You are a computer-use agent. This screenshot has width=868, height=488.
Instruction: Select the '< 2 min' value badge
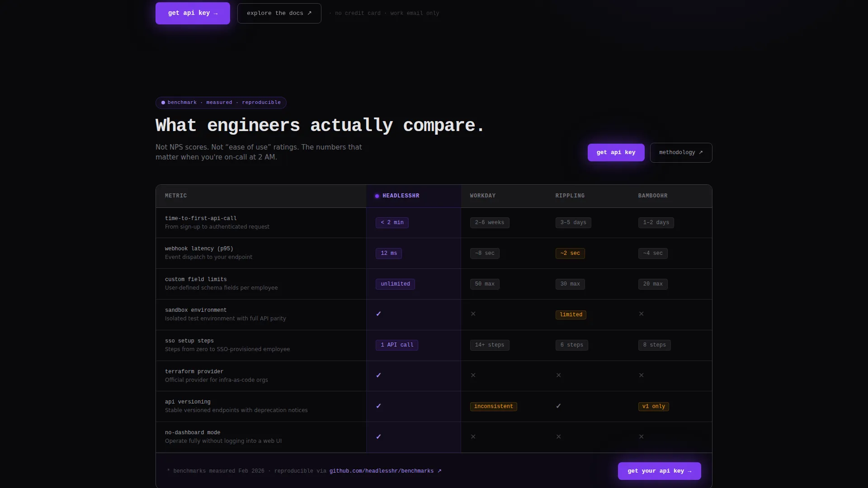pos(392,223)
